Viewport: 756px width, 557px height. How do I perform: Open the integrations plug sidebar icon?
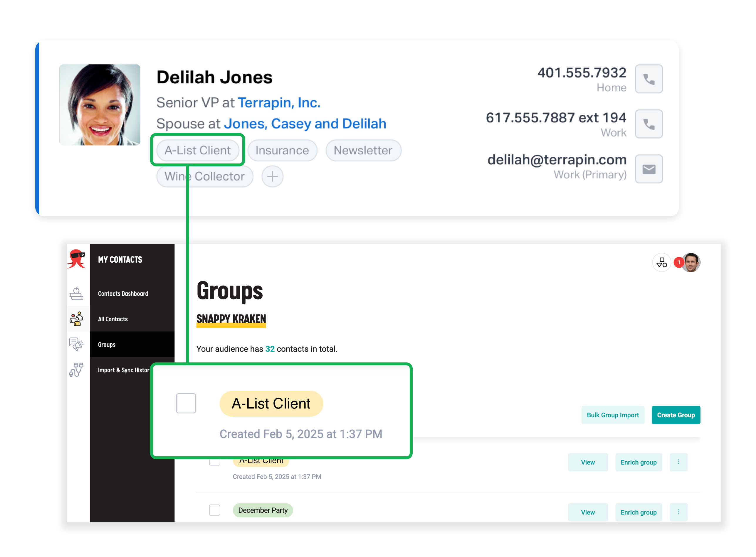click(76, 370)
